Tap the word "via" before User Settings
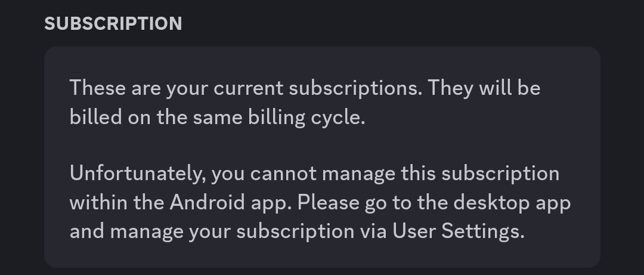 [x=373, y=231]
